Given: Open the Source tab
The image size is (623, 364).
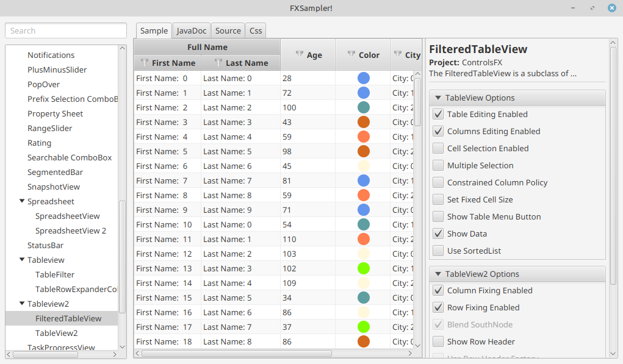Looking at the screenshot, I should coord(228,30).
